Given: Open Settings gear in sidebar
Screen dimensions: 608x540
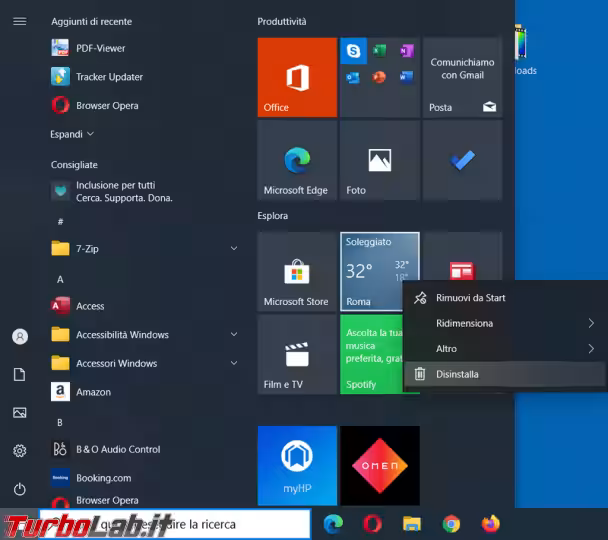Looking at the screenshot, I should pos(20,451).
